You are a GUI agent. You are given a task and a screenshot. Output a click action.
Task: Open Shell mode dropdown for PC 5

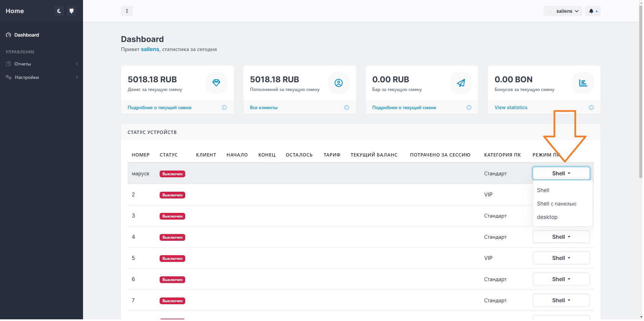tap(561, 258)
